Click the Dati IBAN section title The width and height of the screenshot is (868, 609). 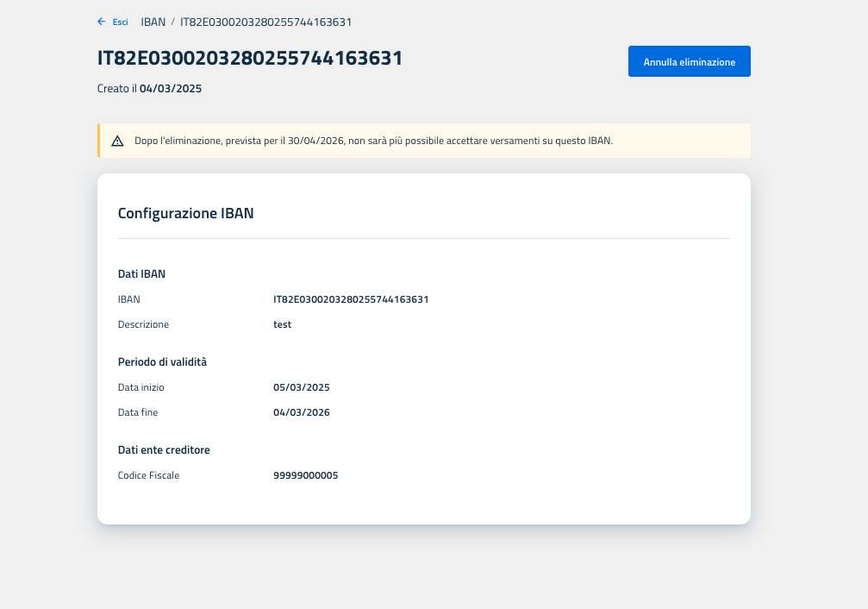tap(141, 273)
